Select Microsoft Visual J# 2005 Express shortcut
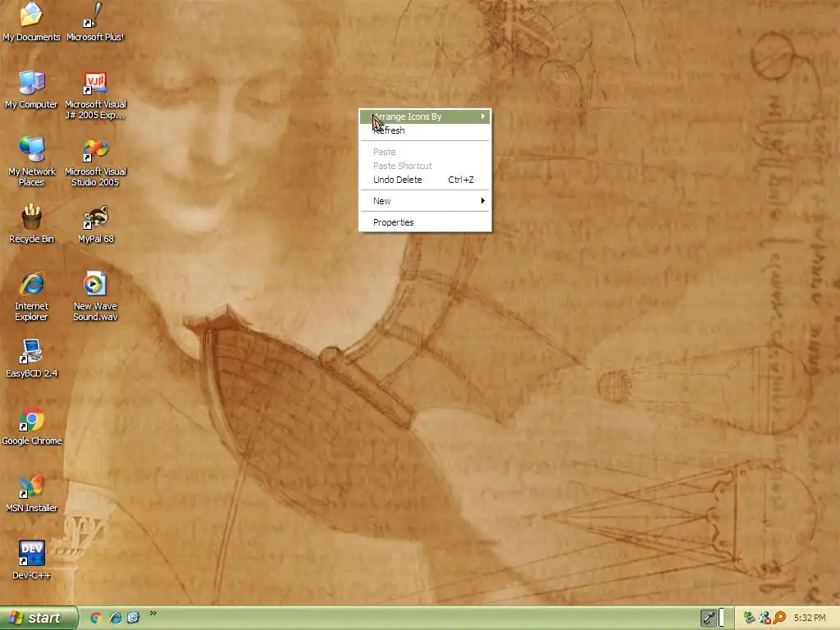This screenshot has width=840, height=630. 95,95
